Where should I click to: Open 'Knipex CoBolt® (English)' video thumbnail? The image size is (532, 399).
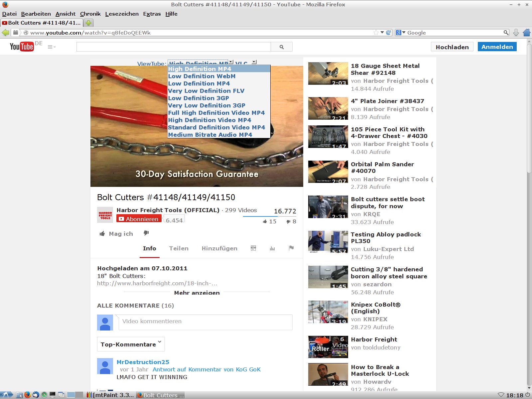tap(328, 312)
